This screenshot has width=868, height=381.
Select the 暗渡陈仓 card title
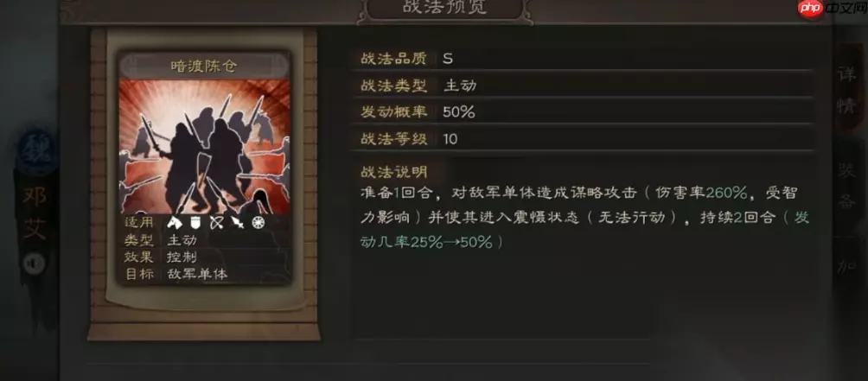click(203, 67)
